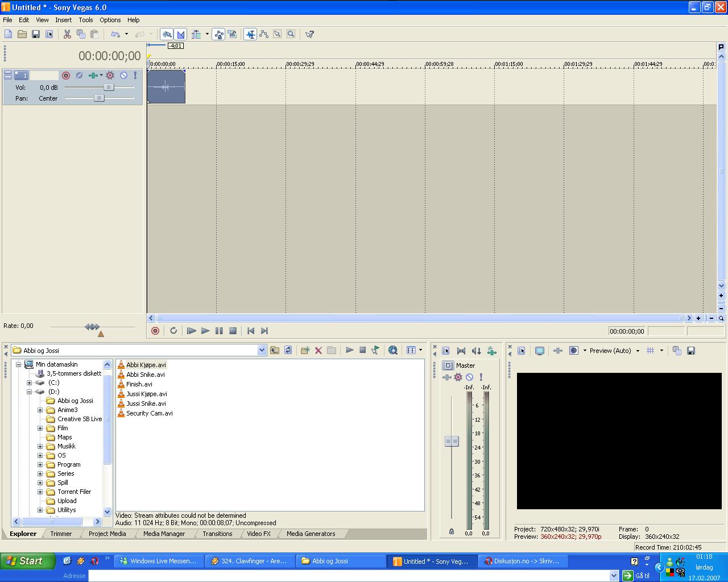728x582 pixels.
Task: Open project properties icon next to Save
Action: coord(49,34)
